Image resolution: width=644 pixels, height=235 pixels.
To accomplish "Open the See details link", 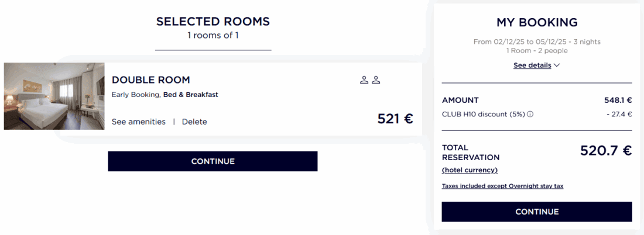I will pos(532,65).
